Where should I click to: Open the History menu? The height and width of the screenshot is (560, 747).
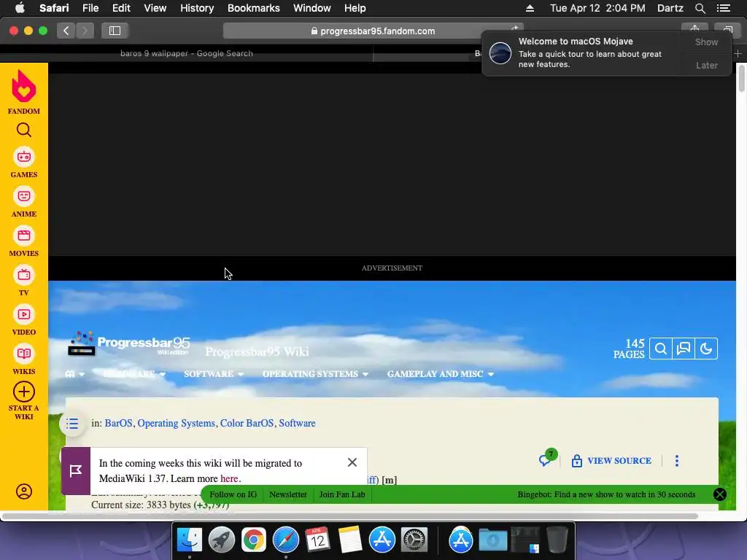tap(197, 8)
